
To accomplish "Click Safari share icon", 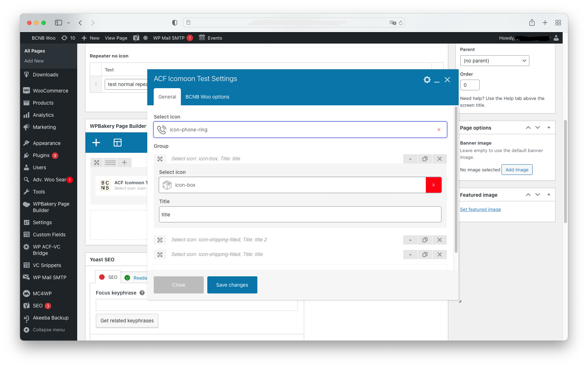I will [x=532, y=22].
